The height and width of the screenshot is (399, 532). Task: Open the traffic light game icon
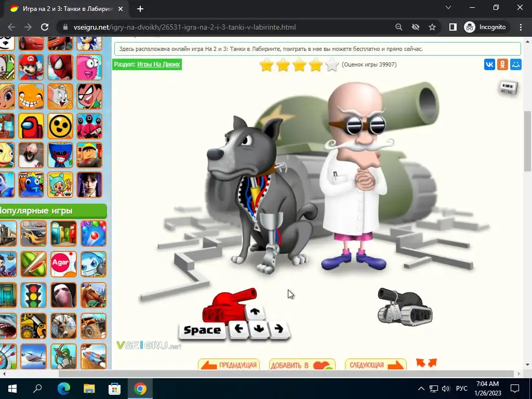tap(33, 295)
